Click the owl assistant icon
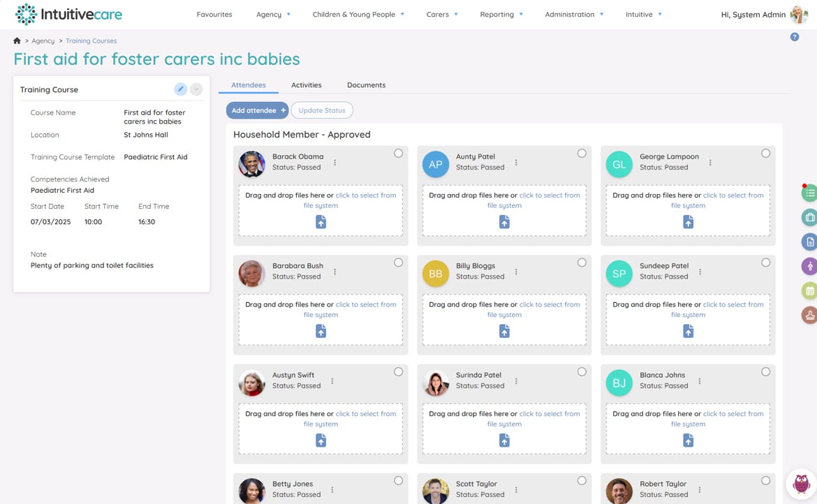Image resolution: width=817 pixels, height=504 pixels. 801,484
